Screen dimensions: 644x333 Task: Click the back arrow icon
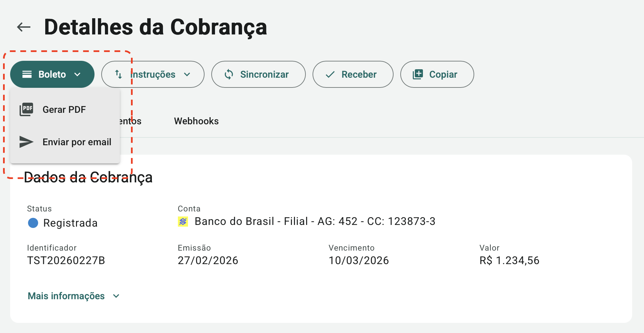point(24,27)
